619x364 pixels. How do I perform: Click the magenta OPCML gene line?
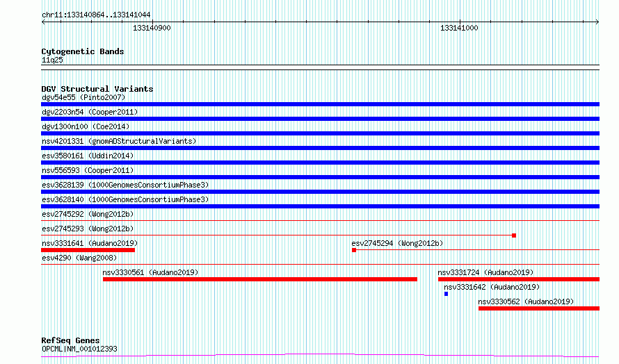coord(320,356)
